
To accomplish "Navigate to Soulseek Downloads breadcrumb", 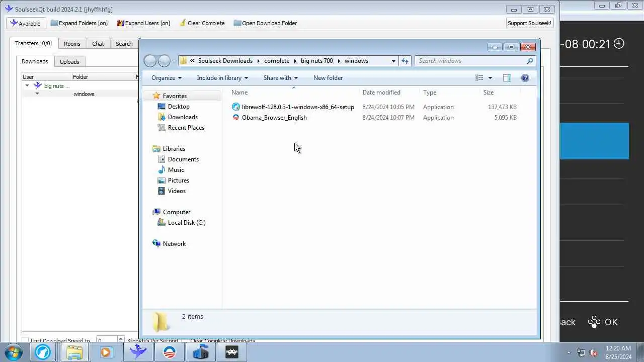I will tap(225, 61).
